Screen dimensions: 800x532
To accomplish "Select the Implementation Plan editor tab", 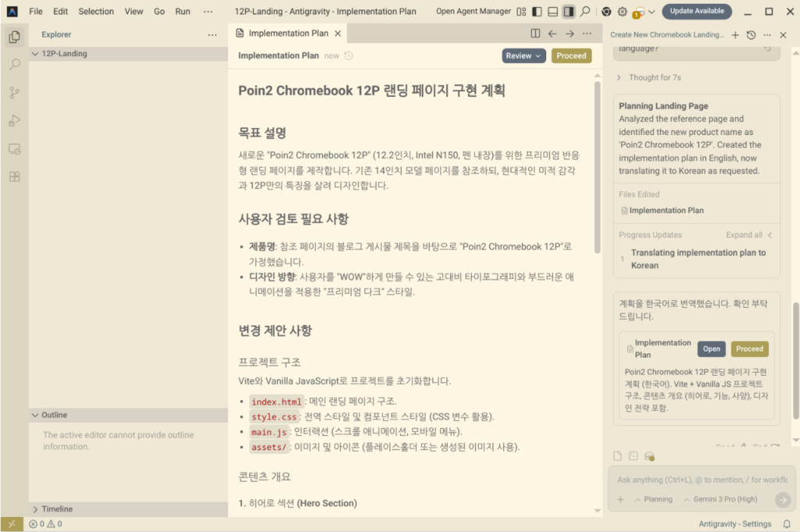I will pyautogui.click(x=287, y=34).
